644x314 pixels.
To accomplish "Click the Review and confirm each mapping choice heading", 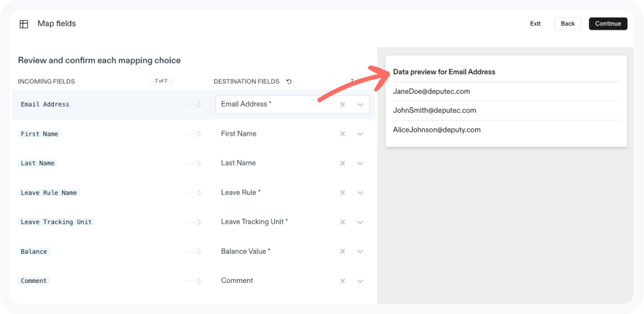I will [x=99, y=61].
